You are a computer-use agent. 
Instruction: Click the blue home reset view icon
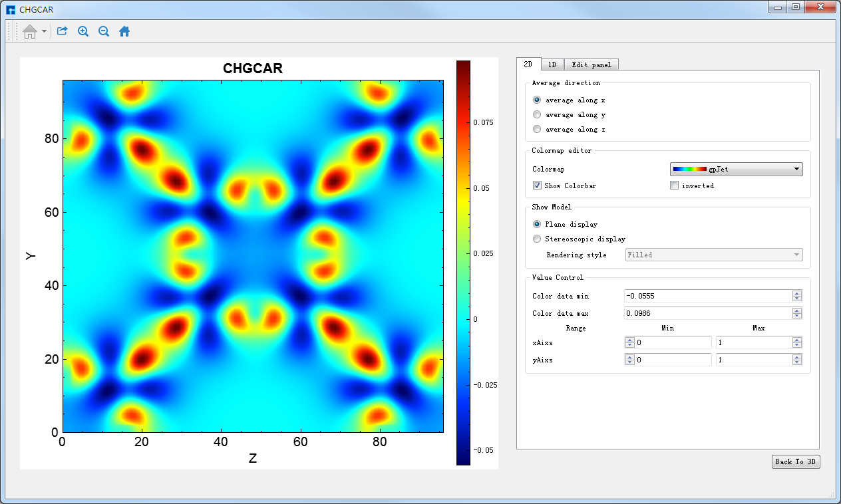coord(124,31)
